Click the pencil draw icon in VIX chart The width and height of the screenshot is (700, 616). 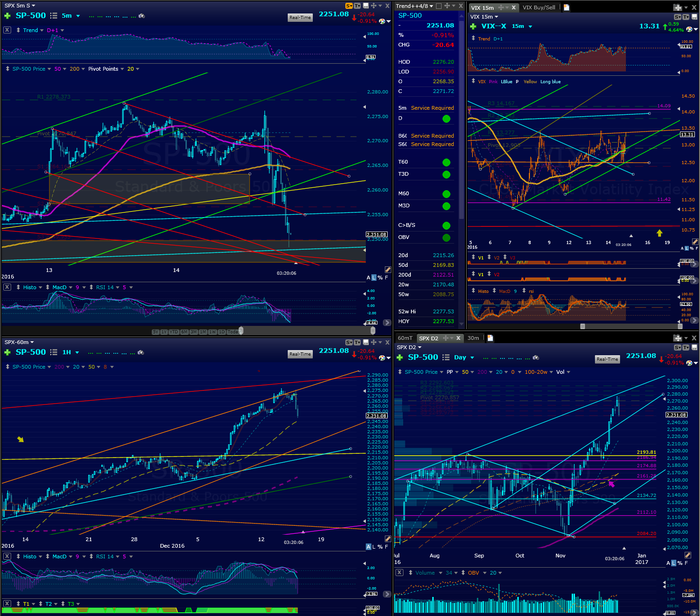(695, 242)
